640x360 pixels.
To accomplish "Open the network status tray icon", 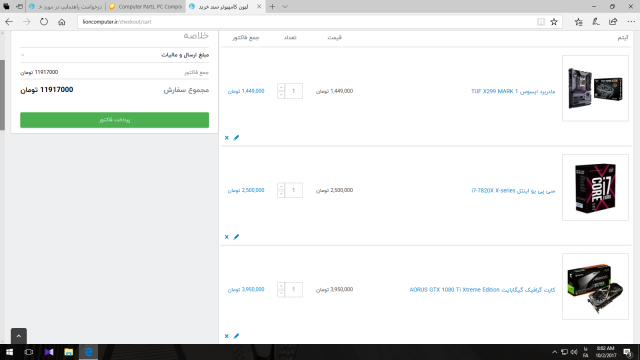I will click(564, 352).
